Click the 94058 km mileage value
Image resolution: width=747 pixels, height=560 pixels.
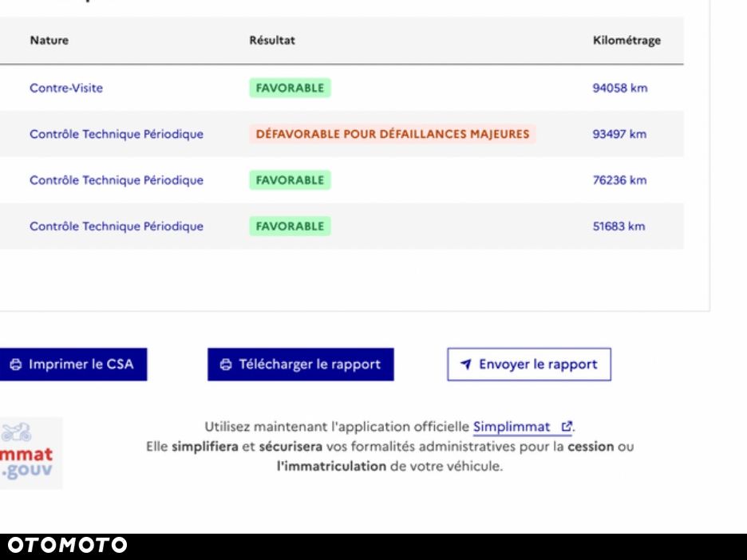[620, 88]
